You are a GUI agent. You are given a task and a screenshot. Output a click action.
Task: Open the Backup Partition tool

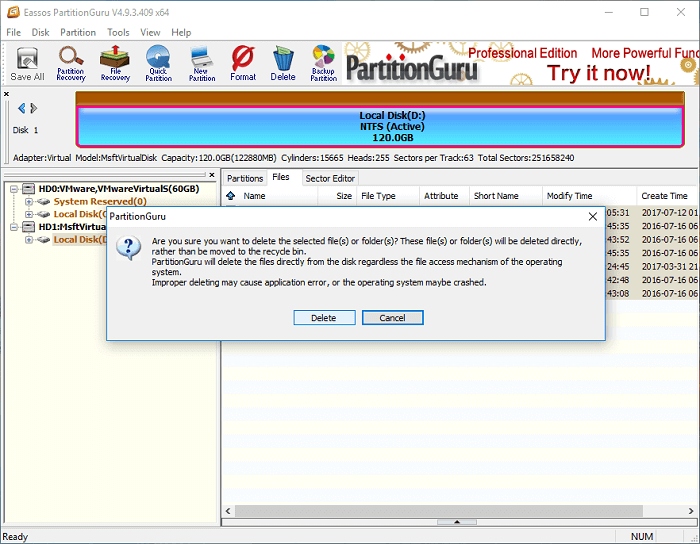pyautogui.click(x=324, y=64)
